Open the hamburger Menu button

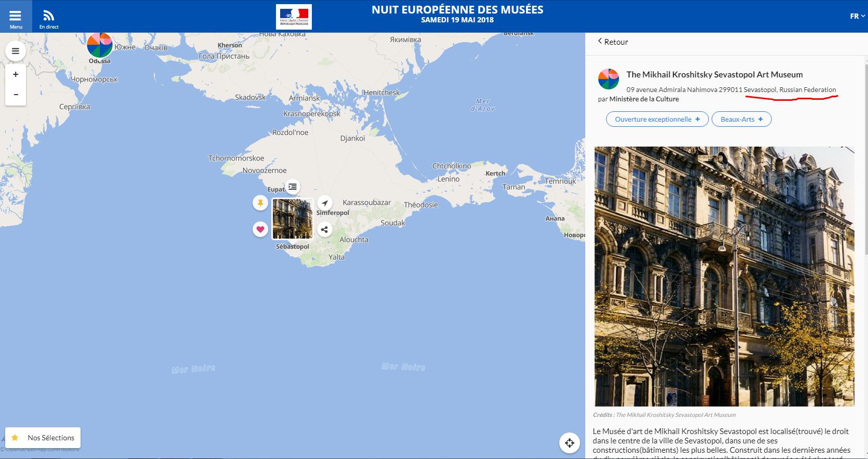tap(16, 17)
